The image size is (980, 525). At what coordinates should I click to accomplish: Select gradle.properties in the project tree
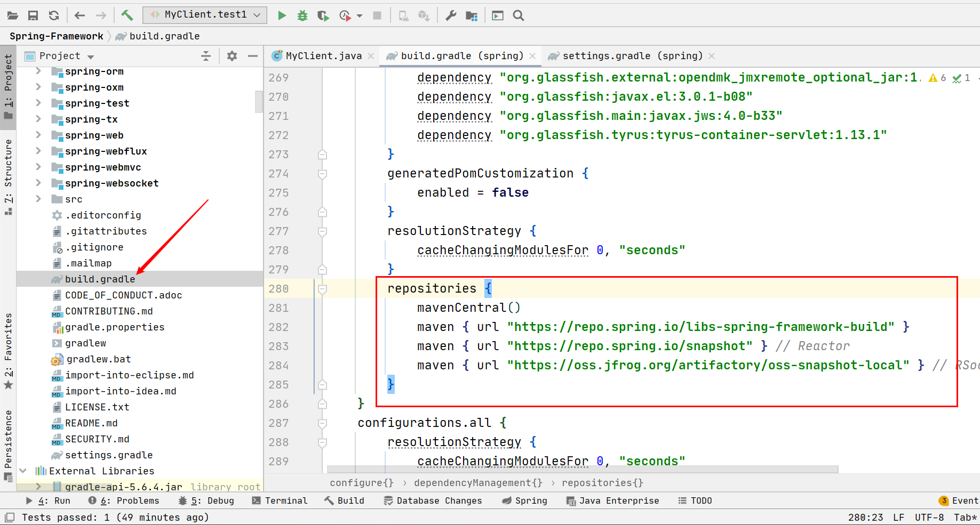point(114,327)
